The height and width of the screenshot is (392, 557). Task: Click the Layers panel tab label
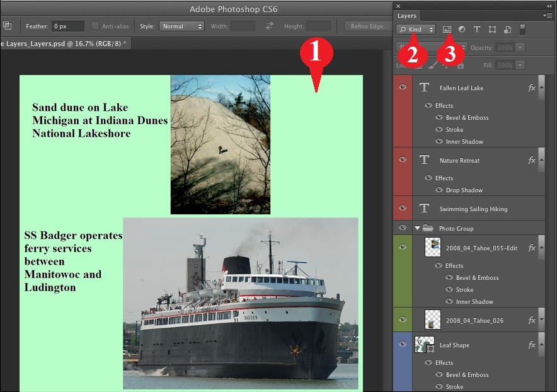click(x=407, y=16)
